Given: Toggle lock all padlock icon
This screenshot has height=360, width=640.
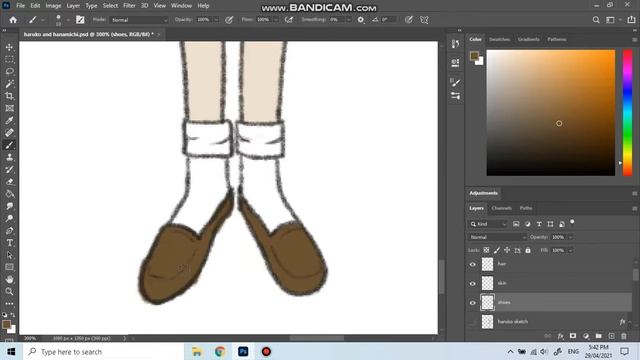Looking at the screenshot, I should pos(528,250).
